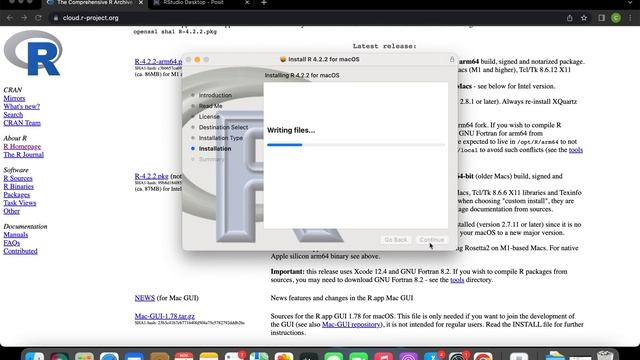Open Google Chrome from the Dock

tap(483, 356)
